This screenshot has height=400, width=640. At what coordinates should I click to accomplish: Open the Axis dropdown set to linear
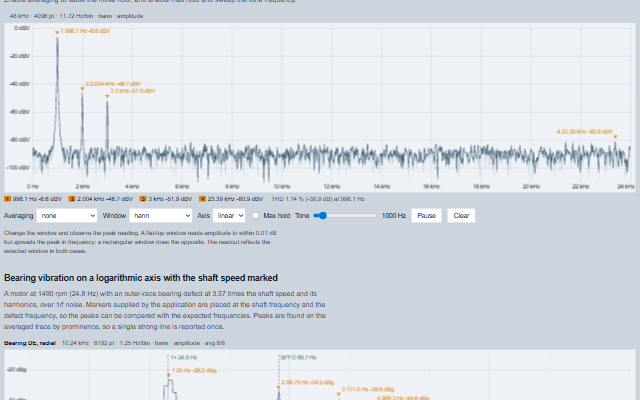point(229,216)
